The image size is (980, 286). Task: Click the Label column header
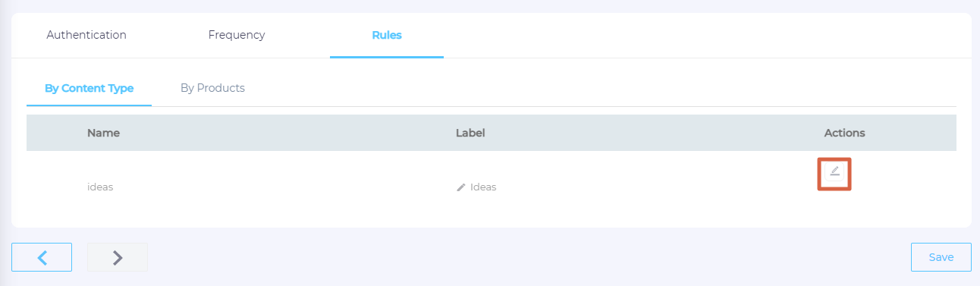470,133
